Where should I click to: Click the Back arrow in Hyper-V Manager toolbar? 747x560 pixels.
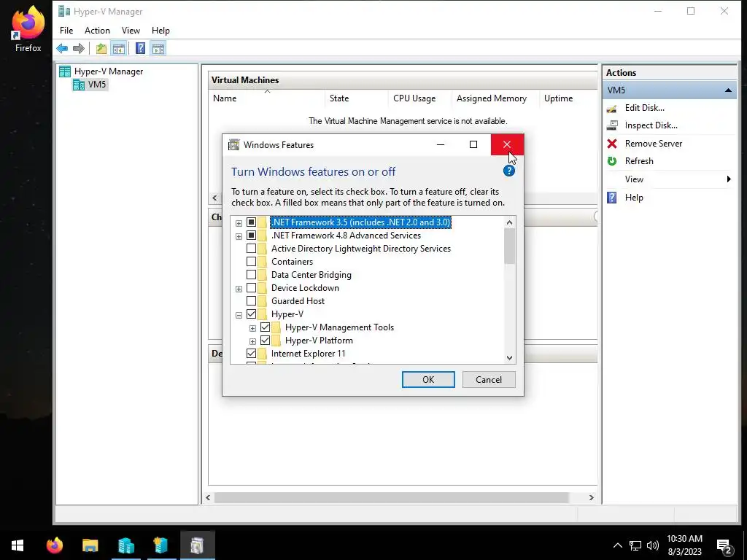[x=62, y=48]
